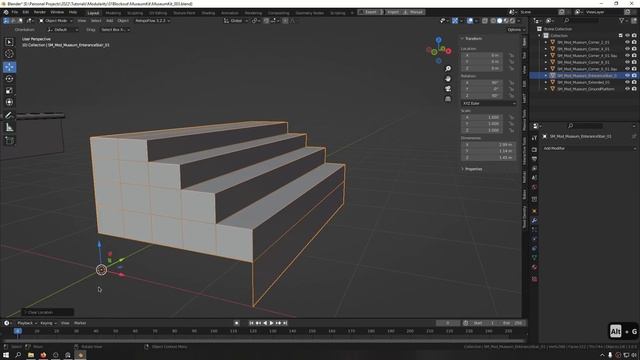This screenshot has height=360, width=640.
Task: Select the Annotate tool
Action: coord(9,116)
